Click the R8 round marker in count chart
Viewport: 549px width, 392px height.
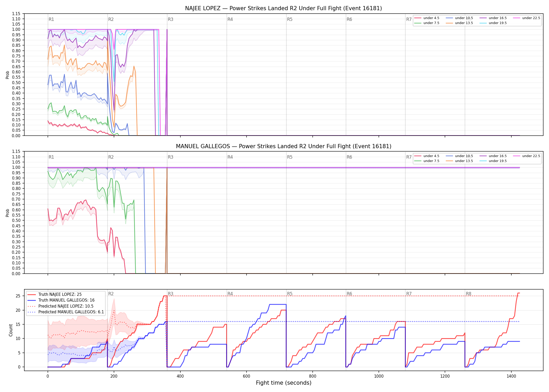(468, 294)
